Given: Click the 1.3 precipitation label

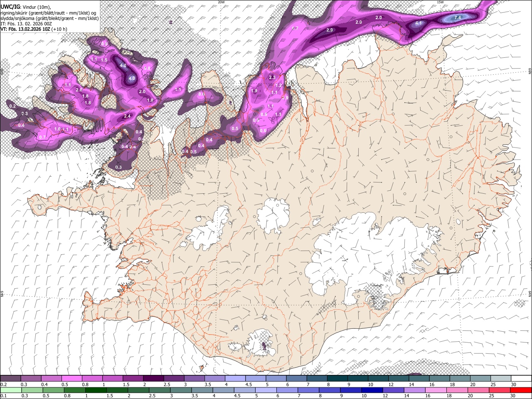Looking at the screenshot, I should pyautogui.click(x=278, y=115).
